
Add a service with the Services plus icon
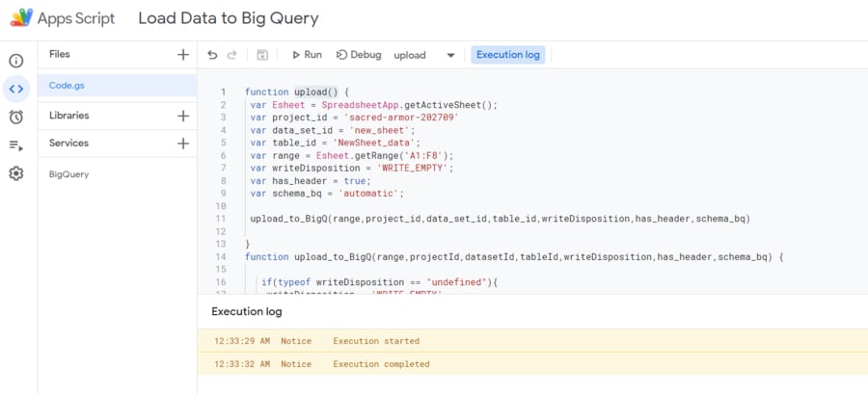click(x=182, y=144)
